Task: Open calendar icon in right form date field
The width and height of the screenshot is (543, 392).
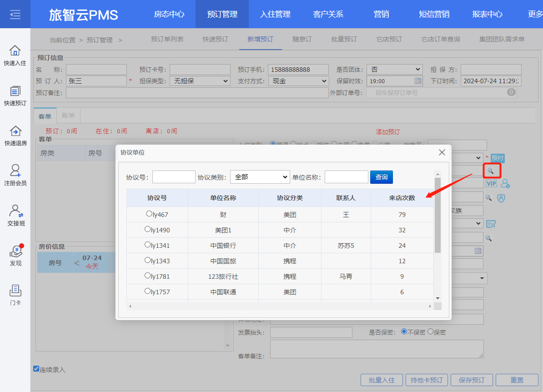Action: pos(478,251)
